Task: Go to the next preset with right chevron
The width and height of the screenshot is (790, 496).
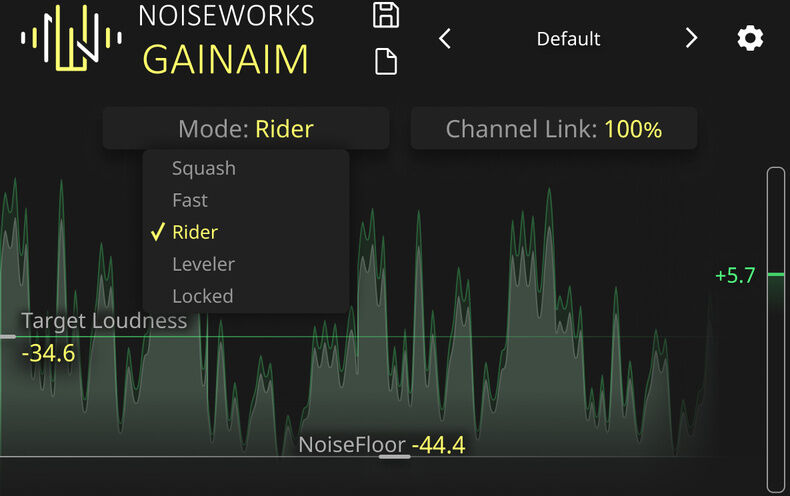Action: click(691, 38)
